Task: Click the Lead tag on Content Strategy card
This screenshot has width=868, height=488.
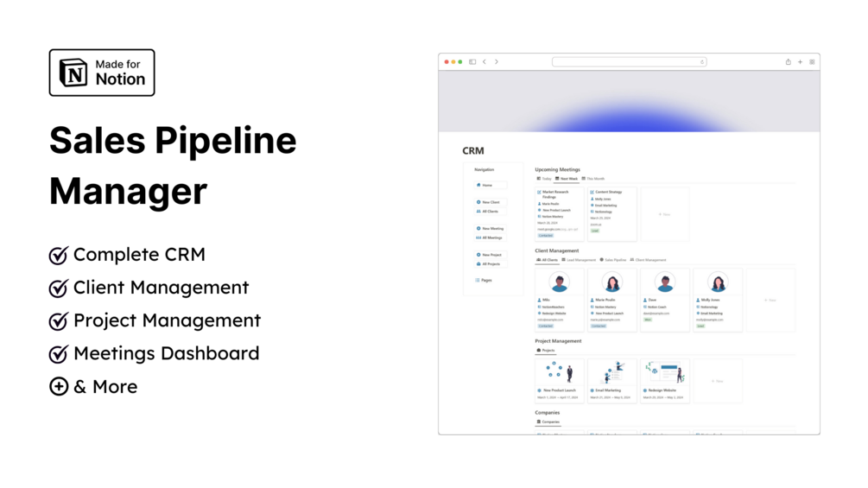Action: pyautogui.click(x=595, y=231)
